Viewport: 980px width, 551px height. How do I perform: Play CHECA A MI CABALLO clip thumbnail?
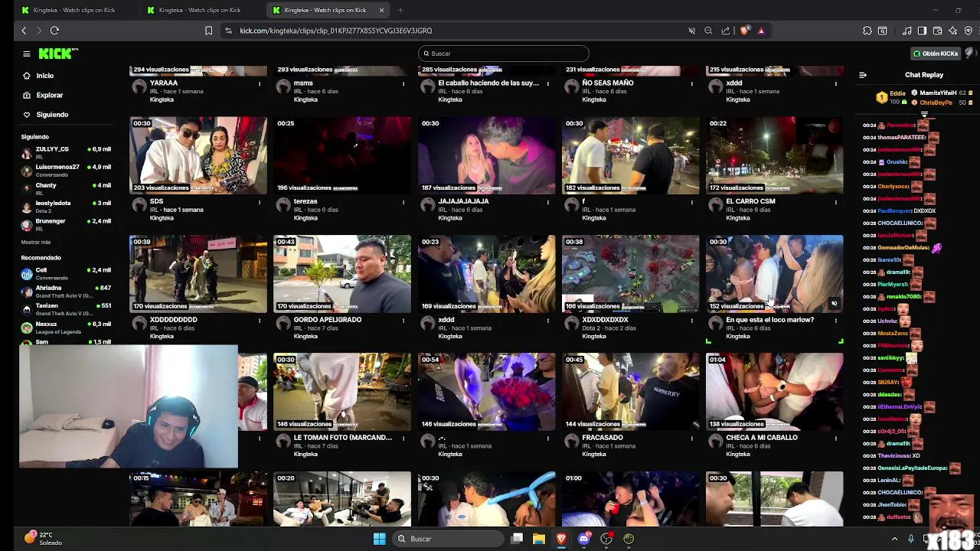(x=774, y=391)
